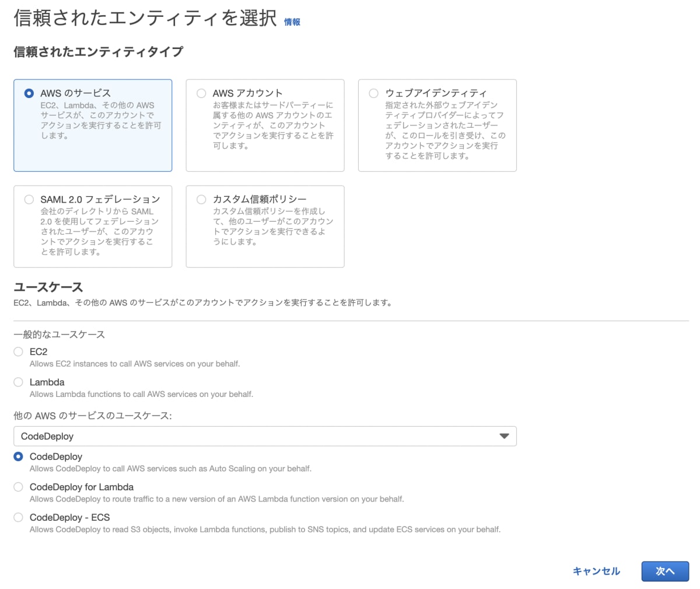Choose the CodeDeploy for Lambda use case

(x=18, y=487)
